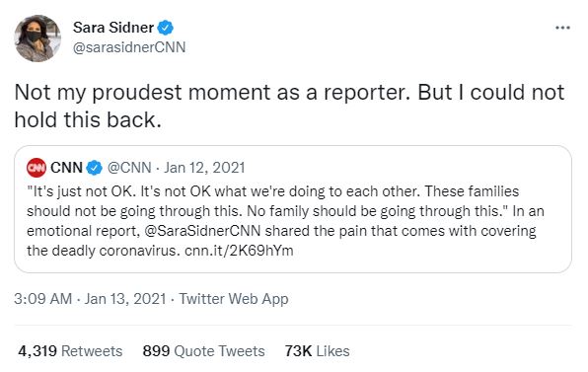Click Sara Sidner's profile picture
The image size is (588, 372).
click(x=37, y=38)
